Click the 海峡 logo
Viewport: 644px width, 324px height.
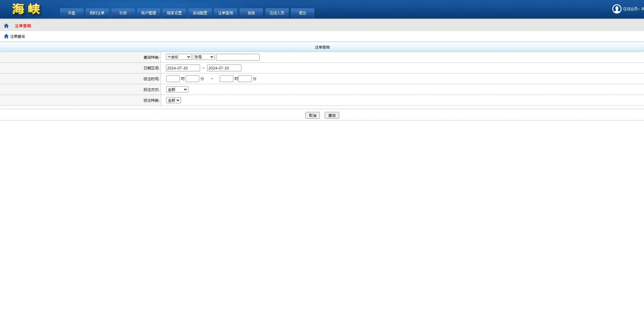coord(26,9)
